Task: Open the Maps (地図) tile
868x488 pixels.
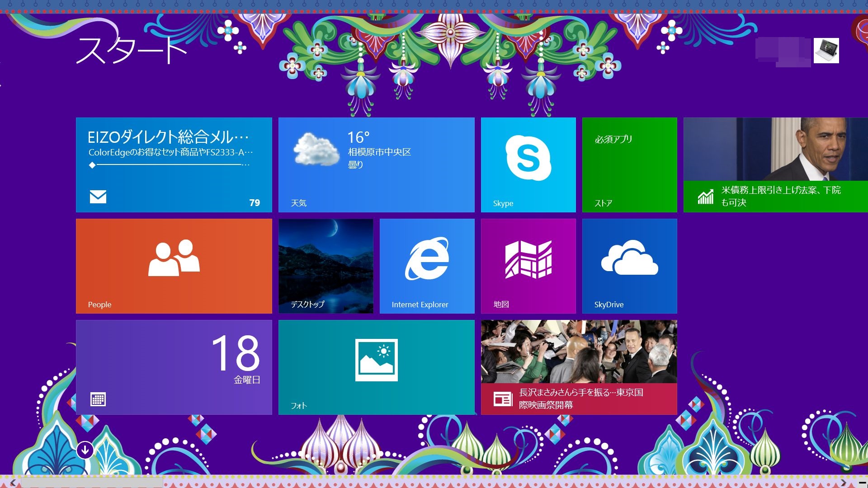Action: pyautogui.click(x=528, y=266)
